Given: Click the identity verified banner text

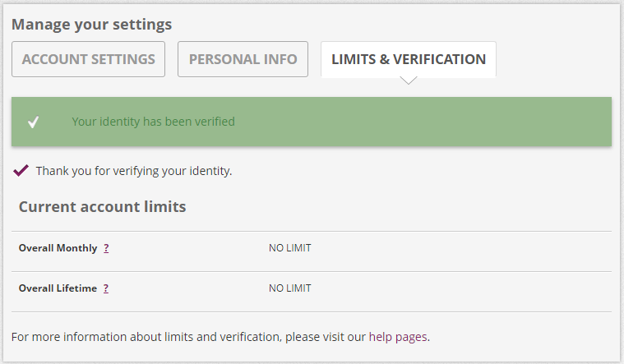Looking at the screenshot, I should coord(153,122).
